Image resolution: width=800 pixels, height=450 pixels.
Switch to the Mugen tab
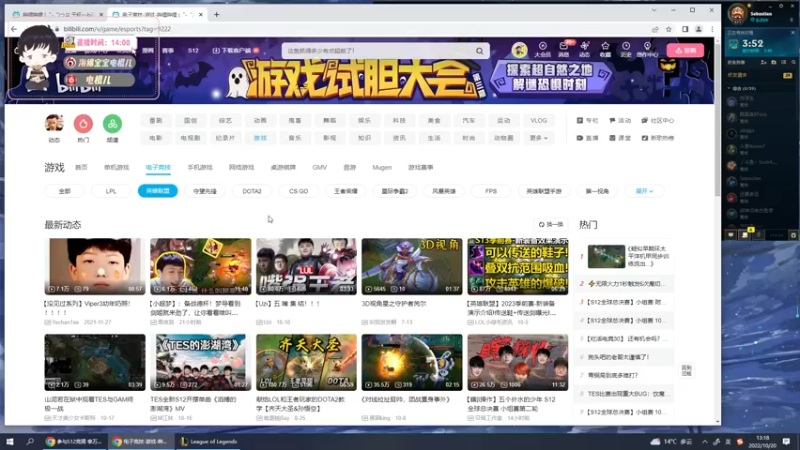382,167
